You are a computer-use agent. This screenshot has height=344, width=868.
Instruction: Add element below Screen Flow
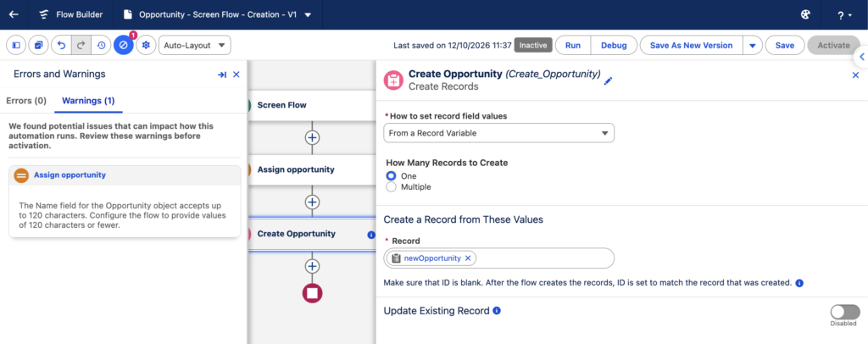coord(312,137)
